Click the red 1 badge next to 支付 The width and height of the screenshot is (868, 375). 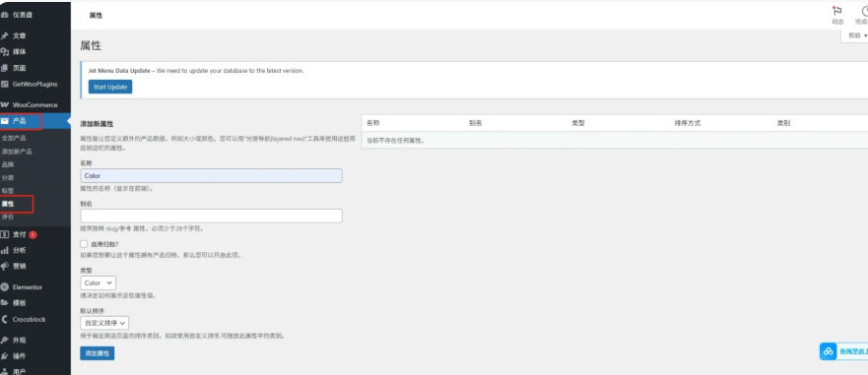pyautogui.click(x=33, y=234)
